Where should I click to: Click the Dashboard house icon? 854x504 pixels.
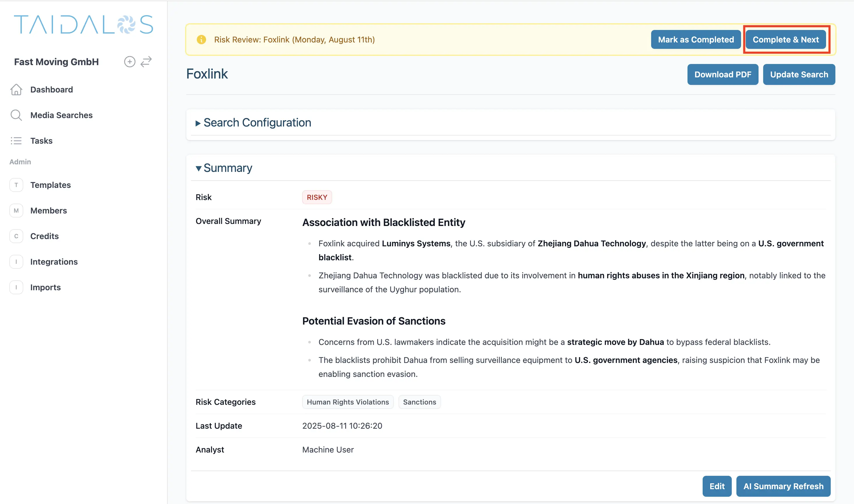[16, 90]
